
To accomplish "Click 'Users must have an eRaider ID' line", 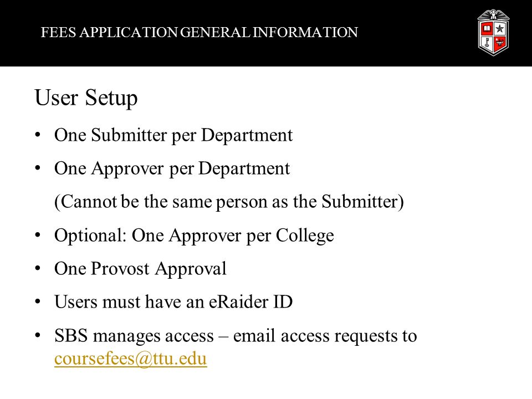I will pyautogui.click(x=173, y=301).
